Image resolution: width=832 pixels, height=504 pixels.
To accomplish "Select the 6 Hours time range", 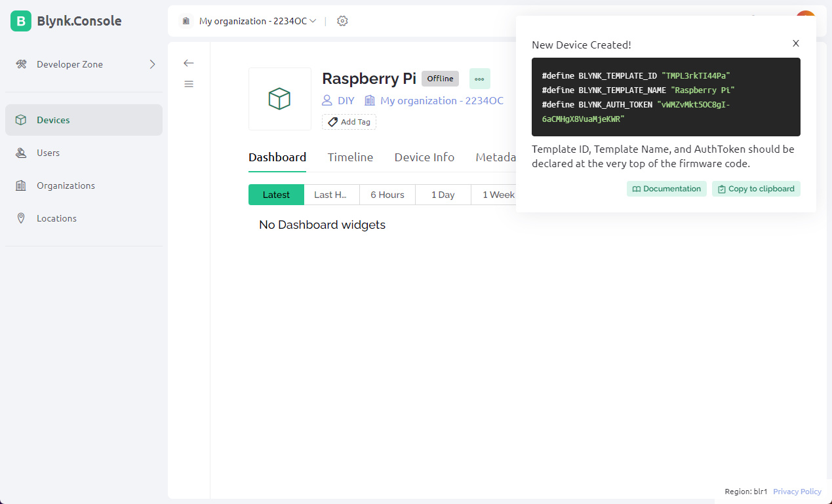I will tap(387, 195).
